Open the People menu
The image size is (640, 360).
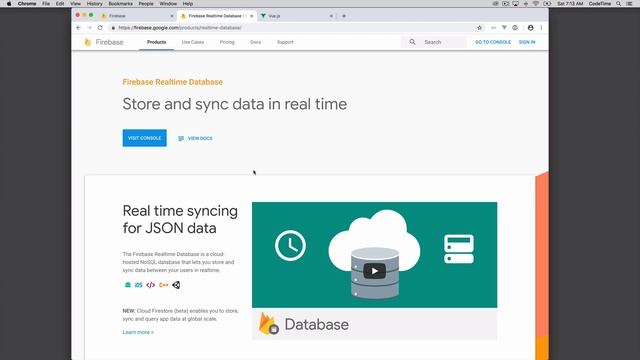point(146,4)
